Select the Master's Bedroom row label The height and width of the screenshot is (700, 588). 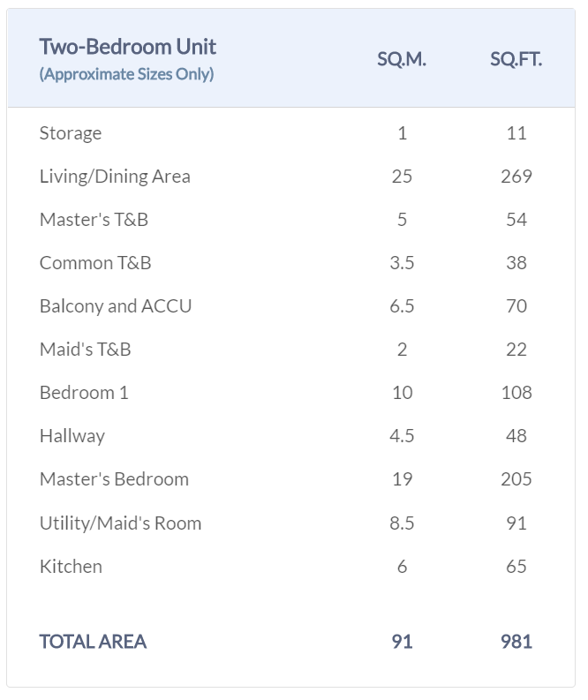pos(114,479)
